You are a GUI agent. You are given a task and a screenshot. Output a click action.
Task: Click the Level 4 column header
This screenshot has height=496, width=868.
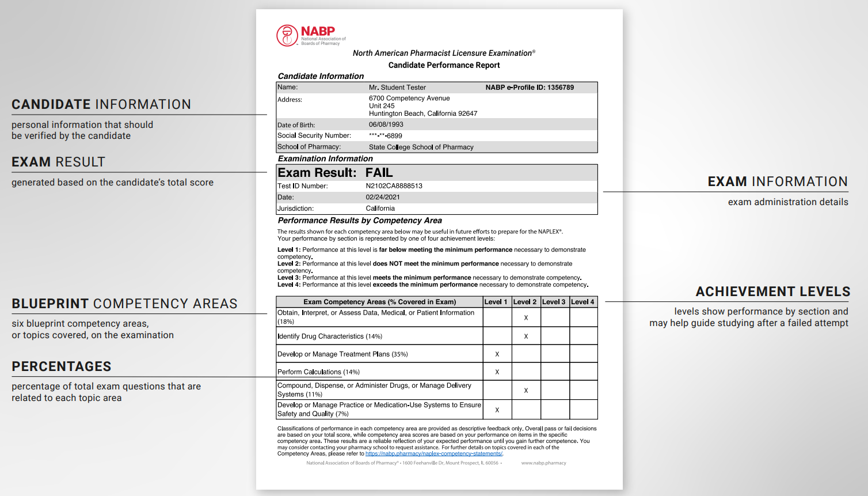(x=583, y=302)
